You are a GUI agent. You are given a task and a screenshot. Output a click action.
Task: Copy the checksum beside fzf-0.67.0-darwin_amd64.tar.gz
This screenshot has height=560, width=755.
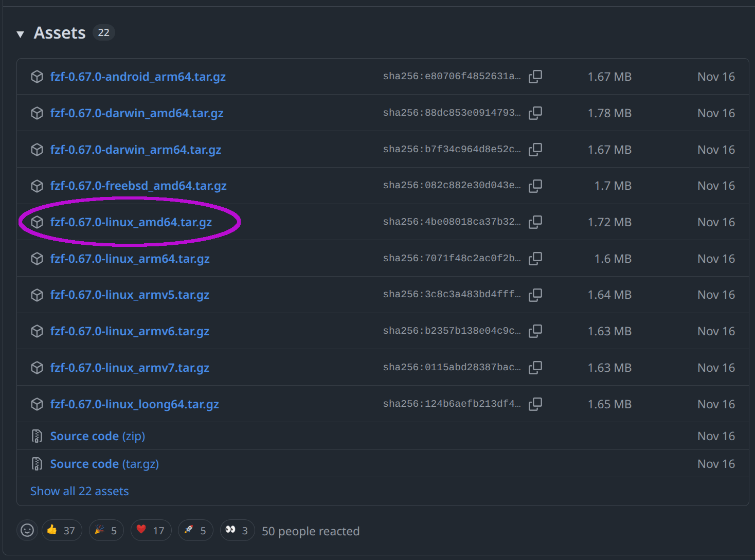pyautogui.click(x=535, y=113)
